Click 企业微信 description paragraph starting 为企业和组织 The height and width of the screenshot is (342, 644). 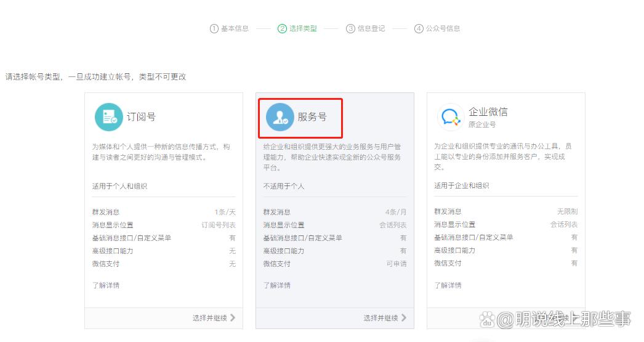(x=503, y=156)
